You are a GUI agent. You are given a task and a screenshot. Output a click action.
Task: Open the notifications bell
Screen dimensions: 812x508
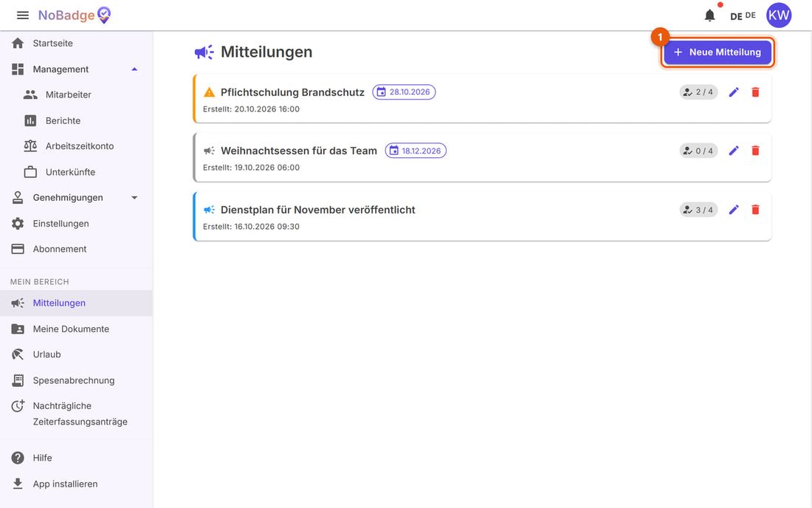tap(709, 16)
